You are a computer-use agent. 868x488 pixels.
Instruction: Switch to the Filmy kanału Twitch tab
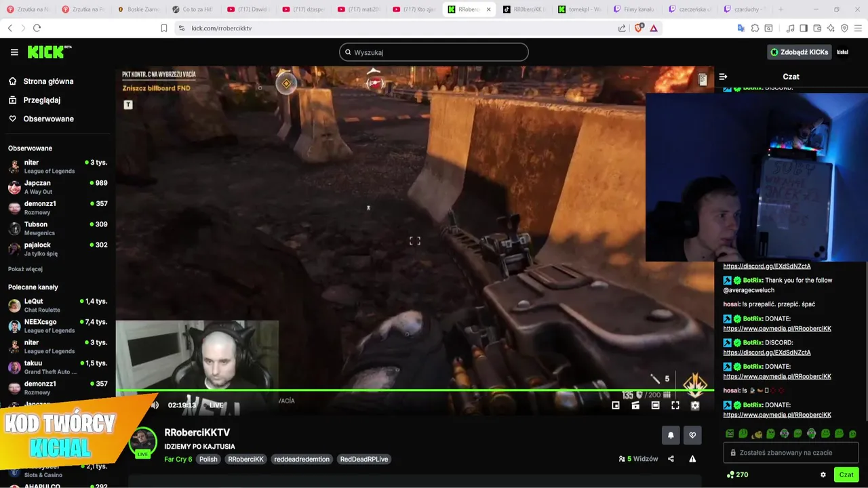[634, 9]
